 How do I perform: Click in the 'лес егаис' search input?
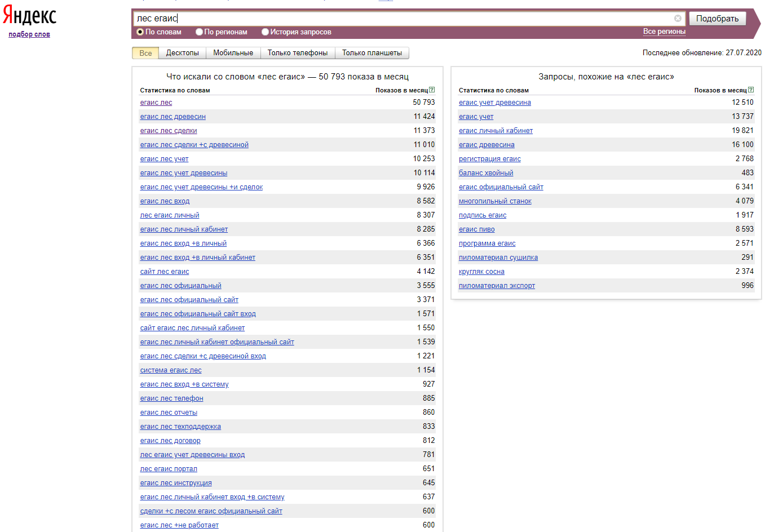[x=395, y=19]
